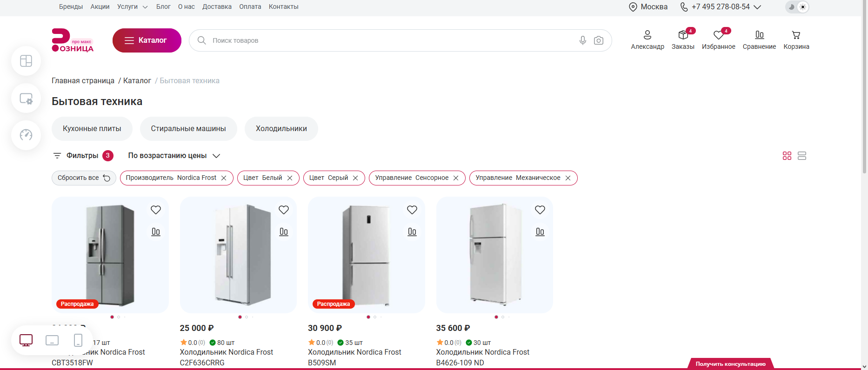Remove the Цвет Серый filter

(x=355, y=178)
